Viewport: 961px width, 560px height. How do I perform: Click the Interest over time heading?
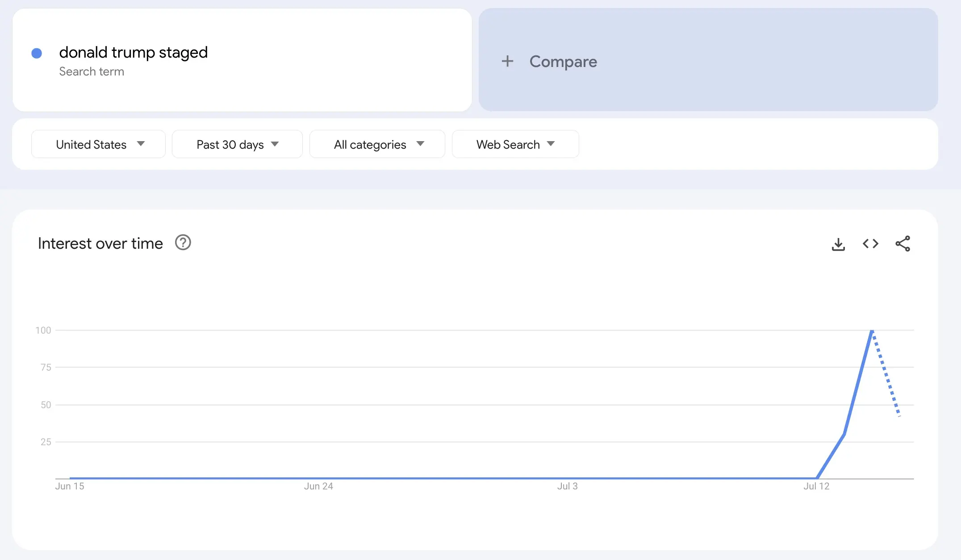tap(100, 243)
